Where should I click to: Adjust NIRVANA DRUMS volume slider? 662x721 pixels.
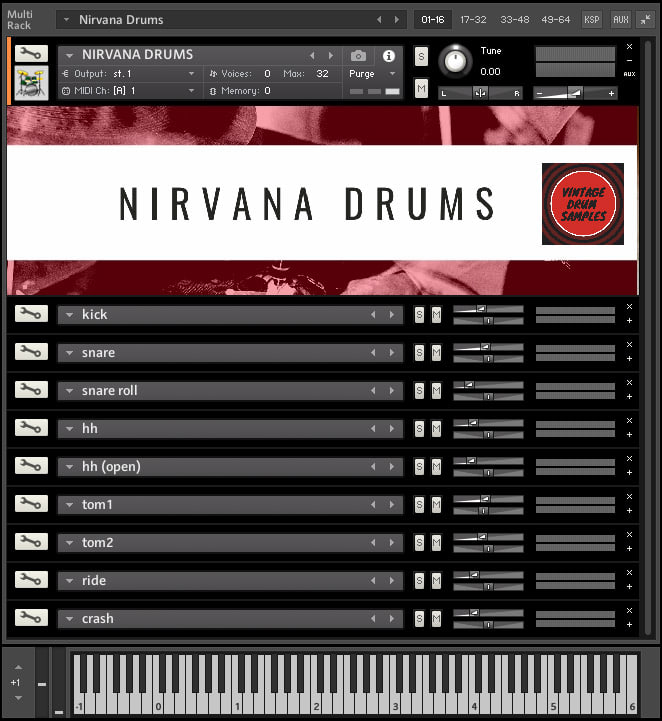(575, 93)
